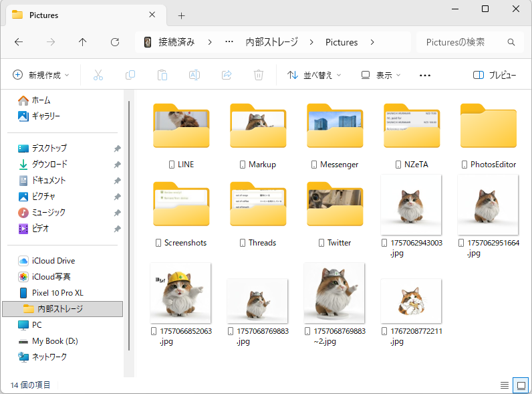Open Desktop in the sidebar
This screenshot has width=532, height=394.
42,149
